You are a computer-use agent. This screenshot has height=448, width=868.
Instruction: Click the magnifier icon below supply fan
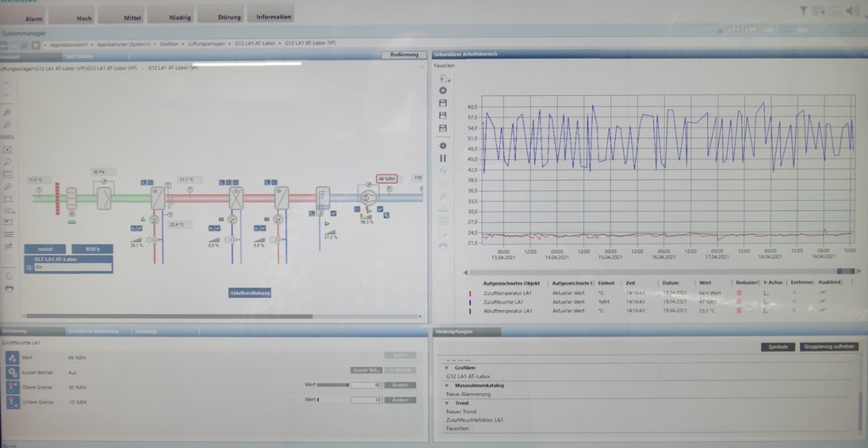pos(387,215)
